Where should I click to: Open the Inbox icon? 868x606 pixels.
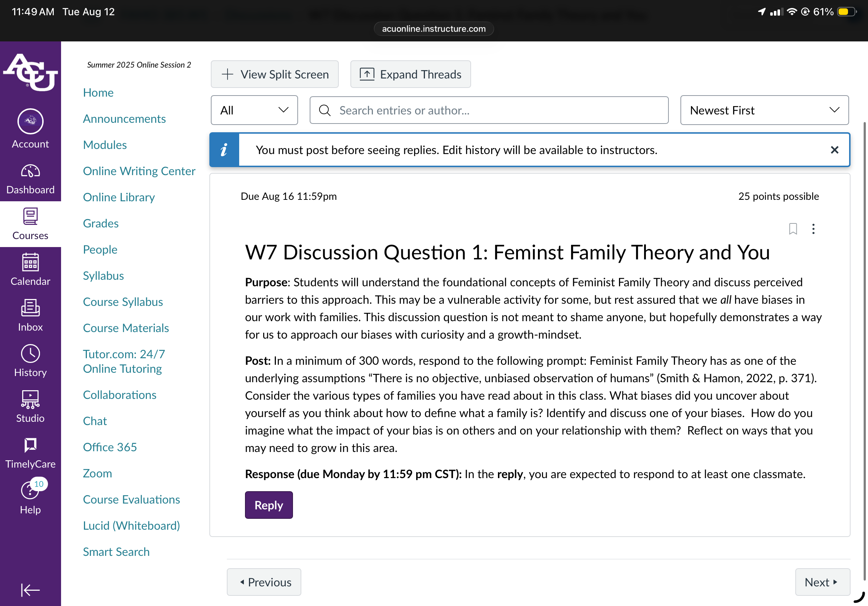click(30, 308)
